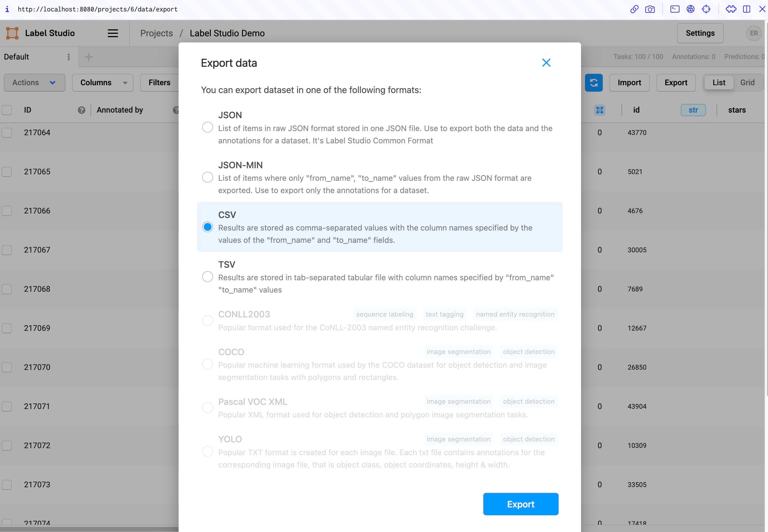Open the Default tab options menu

69,57
